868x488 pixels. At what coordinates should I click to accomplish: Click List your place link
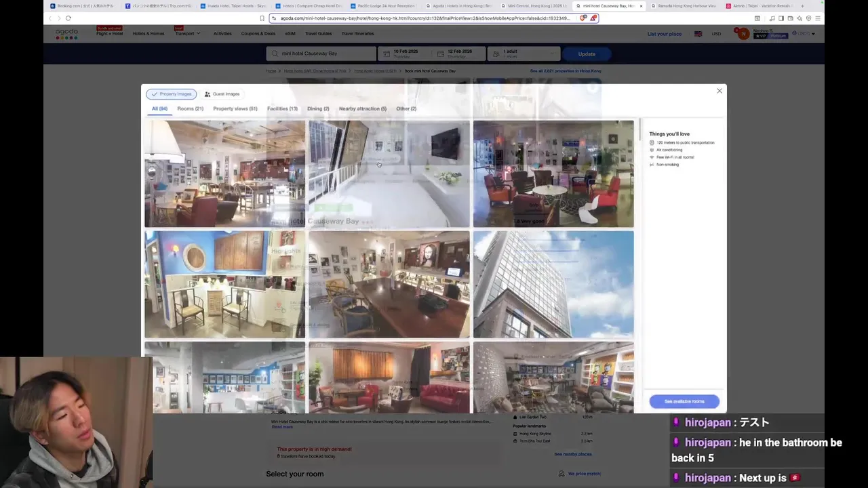[665, 34]
